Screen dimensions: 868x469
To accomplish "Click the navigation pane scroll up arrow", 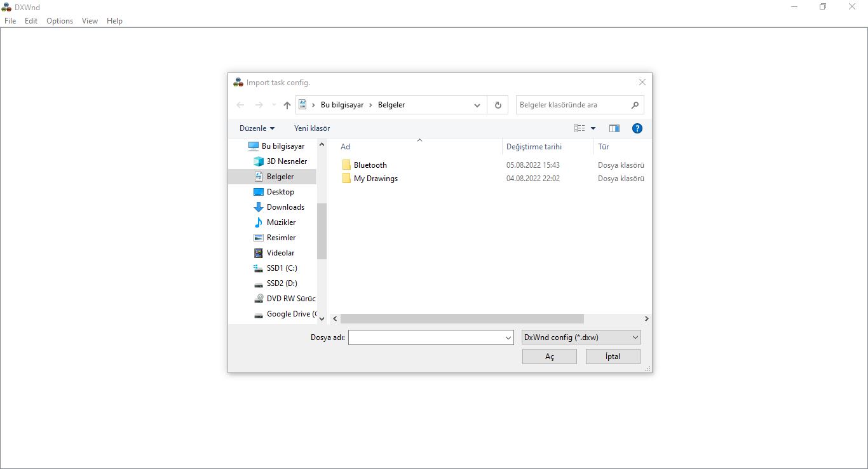I will pos(322,145).
